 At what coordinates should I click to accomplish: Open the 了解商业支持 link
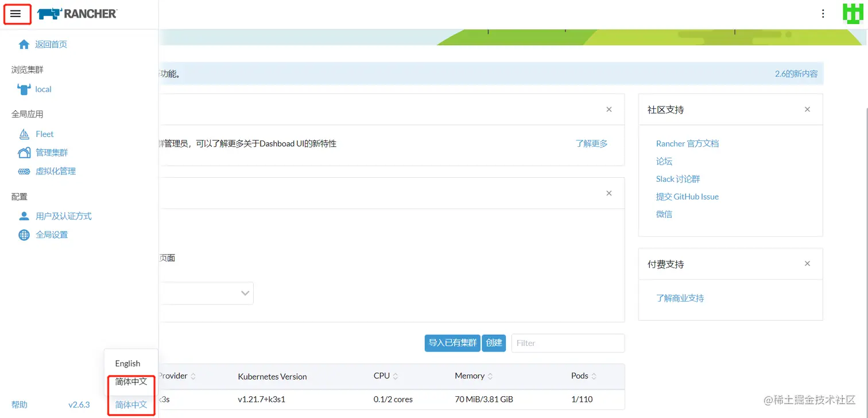point(680,298)
